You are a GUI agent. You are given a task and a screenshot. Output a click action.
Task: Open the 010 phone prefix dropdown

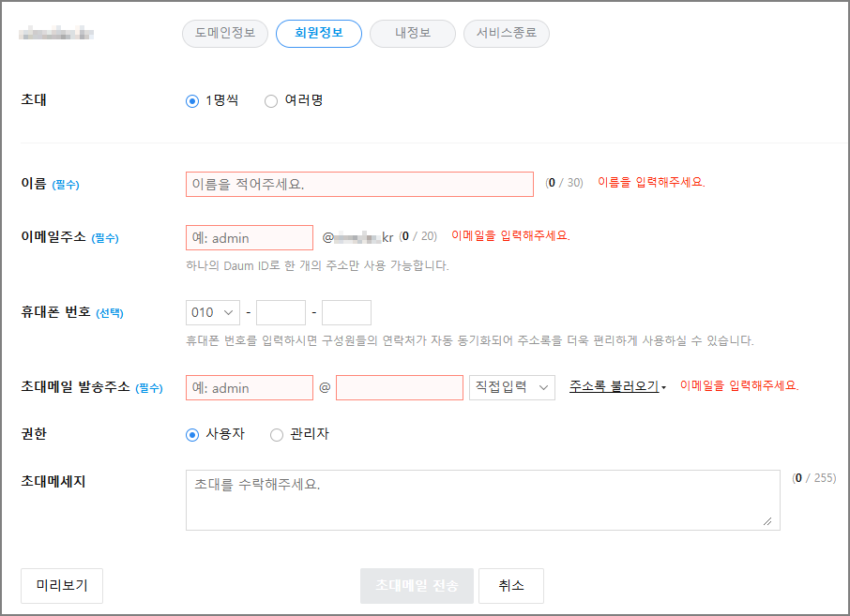tap(212, 312)
